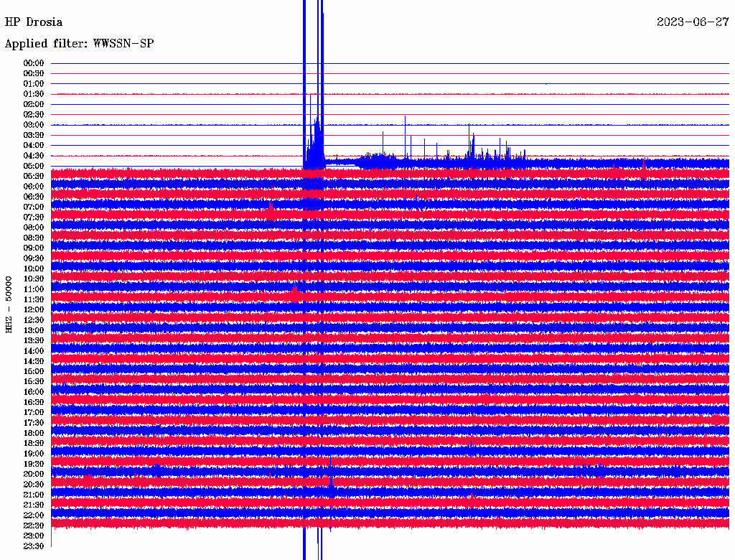Viewport: 735px width, 560px height.
Task: Select the 05:00 time label
Action: [34, 166]
